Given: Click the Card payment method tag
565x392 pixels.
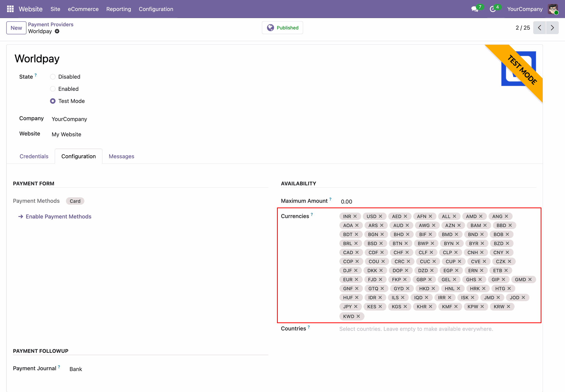Looking at the screenshot, I should point(75,201).
